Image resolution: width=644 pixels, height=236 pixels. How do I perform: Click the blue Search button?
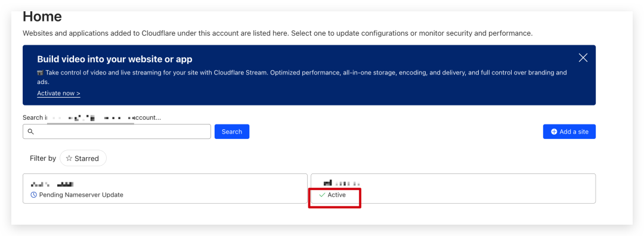click(231, 132)
